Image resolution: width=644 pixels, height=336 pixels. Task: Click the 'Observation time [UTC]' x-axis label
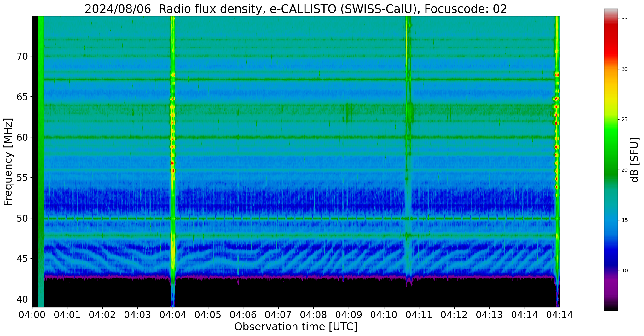coord(296,327)
